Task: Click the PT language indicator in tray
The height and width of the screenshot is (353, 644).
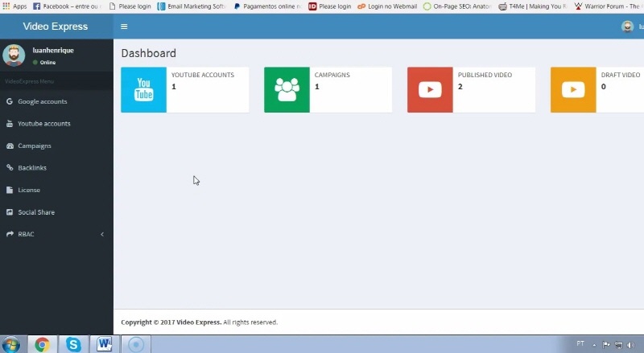Action: (x=580, y=343)
